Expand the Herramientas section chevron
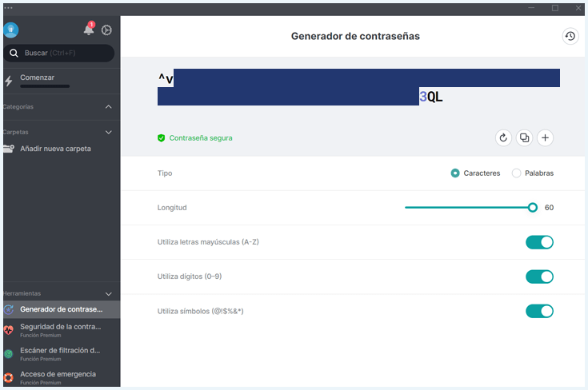The height and width of the screenshot is (390, 588). pyautogui.click(x=108, y=294)
